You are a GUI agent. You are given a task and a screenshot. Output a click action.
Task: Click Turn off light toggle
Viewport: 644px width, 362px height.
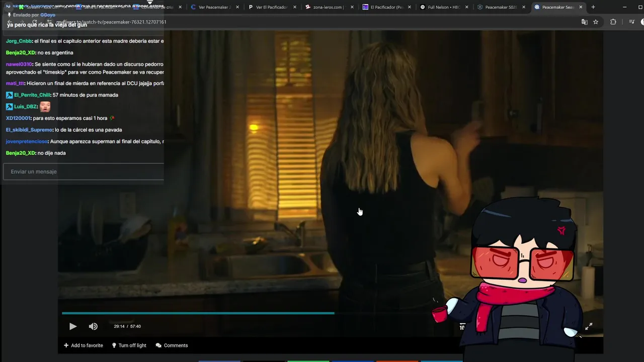[x=129, y=345]
